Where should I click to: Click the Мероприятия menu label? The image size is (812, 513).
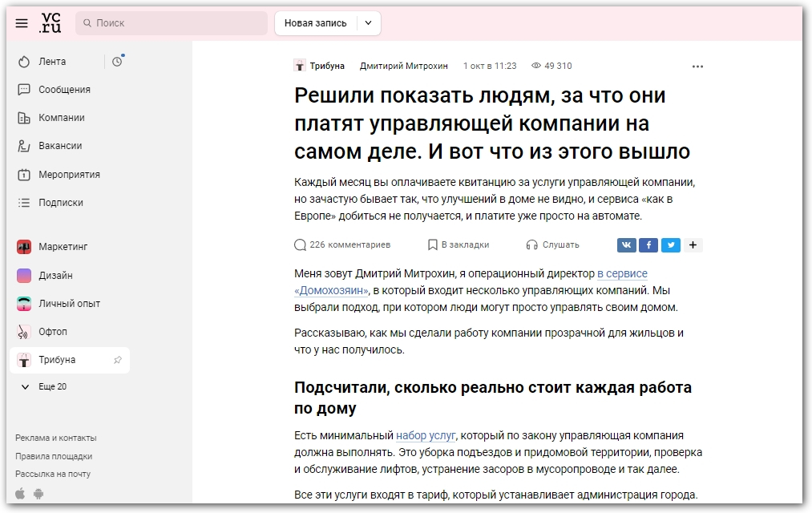(70, 175)
